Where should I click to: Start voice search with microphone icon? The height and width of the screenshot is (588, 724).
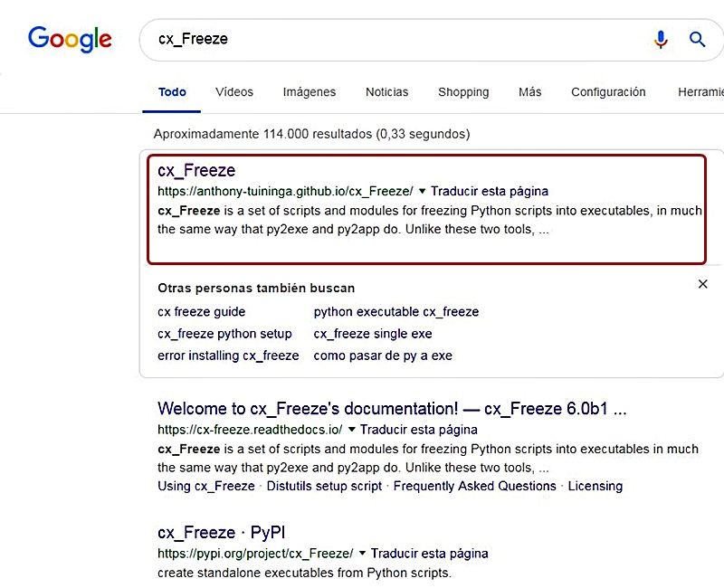(661, 39)
